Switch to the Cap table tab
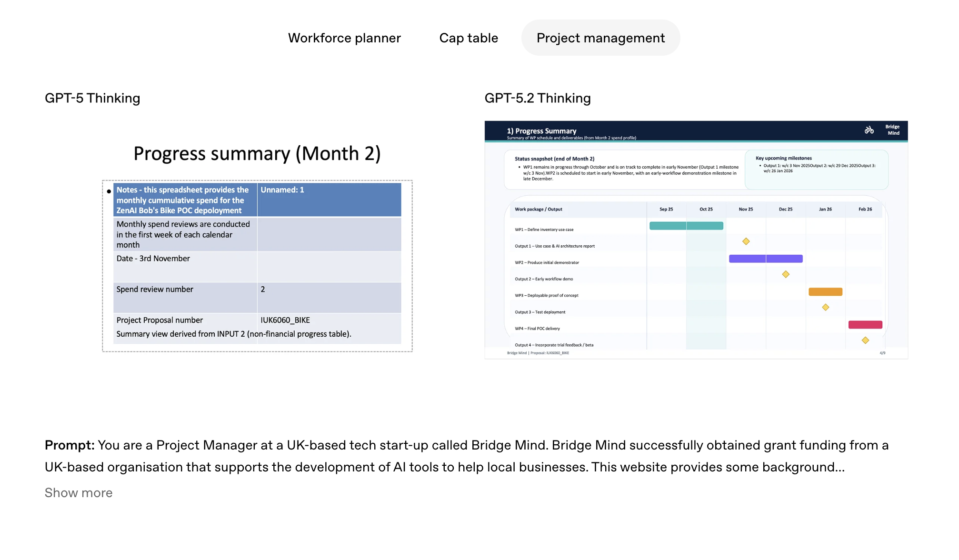The image size is (959, 560). [469, 38]
